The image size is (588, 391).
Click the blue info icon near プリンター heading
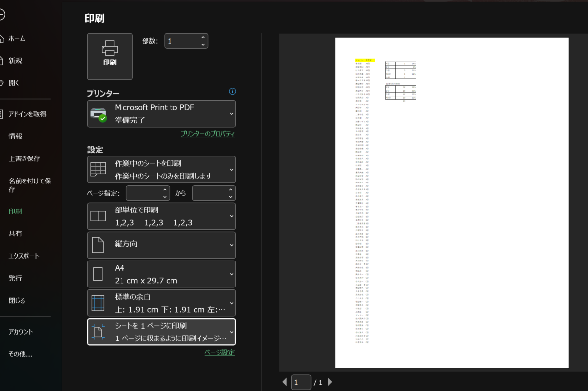click(232, 91)
